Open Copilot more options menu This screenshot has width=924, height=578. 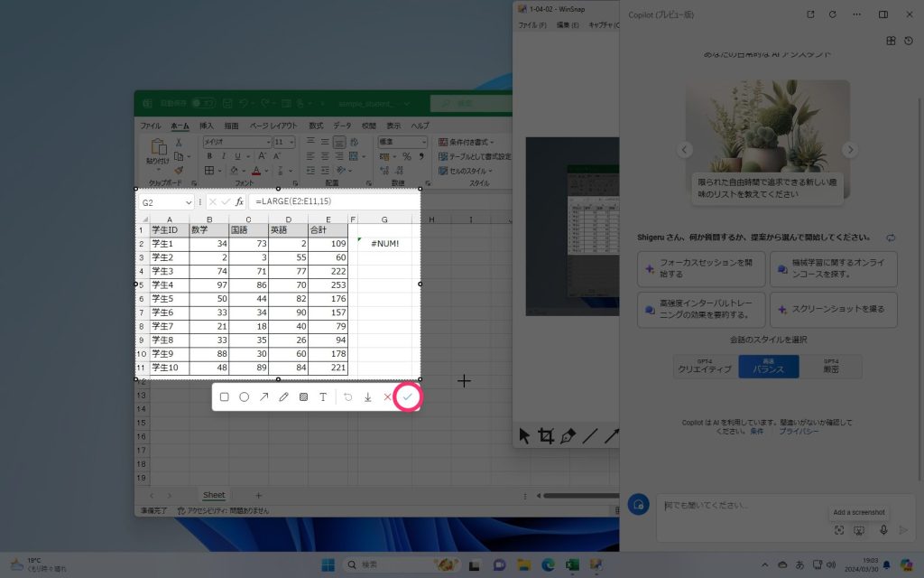[857, 14]
